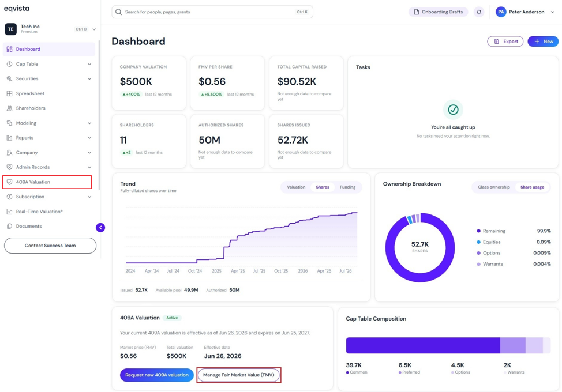The width and height of the screenshot is (562, 392).
Task: Click the Shareholders count card showing 11
Action: [x=149, y=141]
